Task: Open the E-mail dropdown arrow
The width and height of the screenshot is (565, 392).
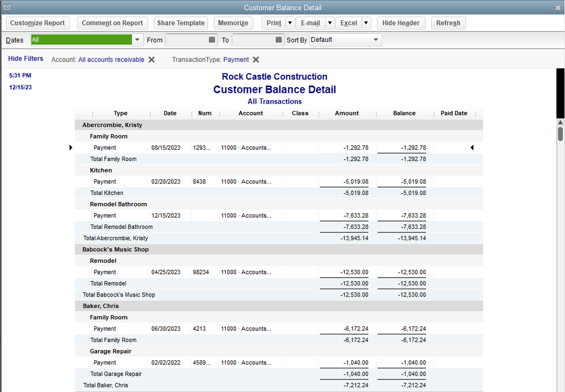Action: point(329,23)
